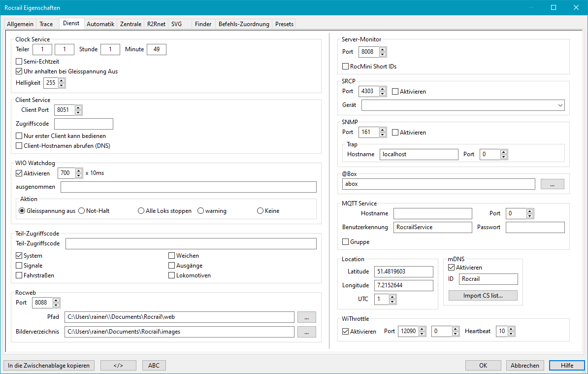
Task: Click the </> XML button
Action: coord(118,365)
